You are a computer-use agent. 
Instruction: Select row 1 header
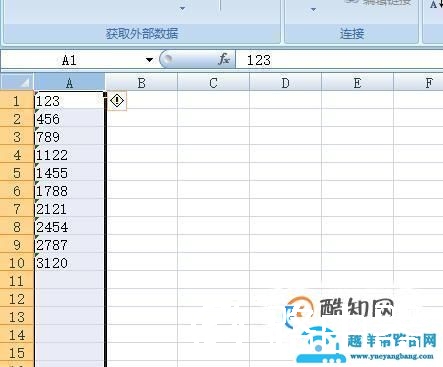point(17,100)
